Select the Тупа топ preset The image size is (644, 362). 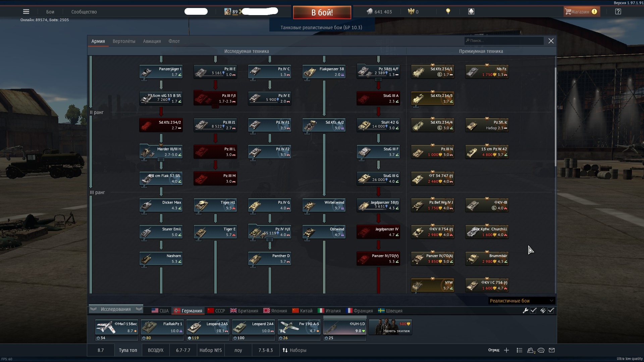[x=128, y=350]
